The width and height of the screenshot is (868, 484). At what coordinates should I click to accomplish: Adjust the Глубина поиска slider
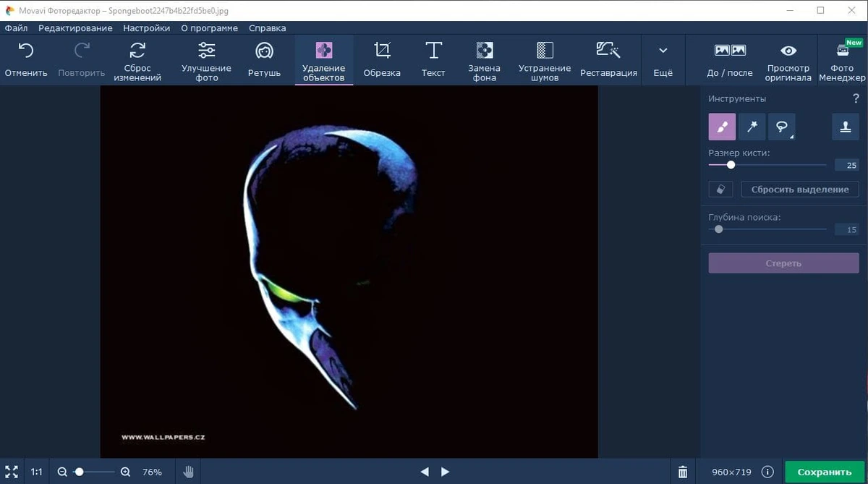[x=767, y=229]
